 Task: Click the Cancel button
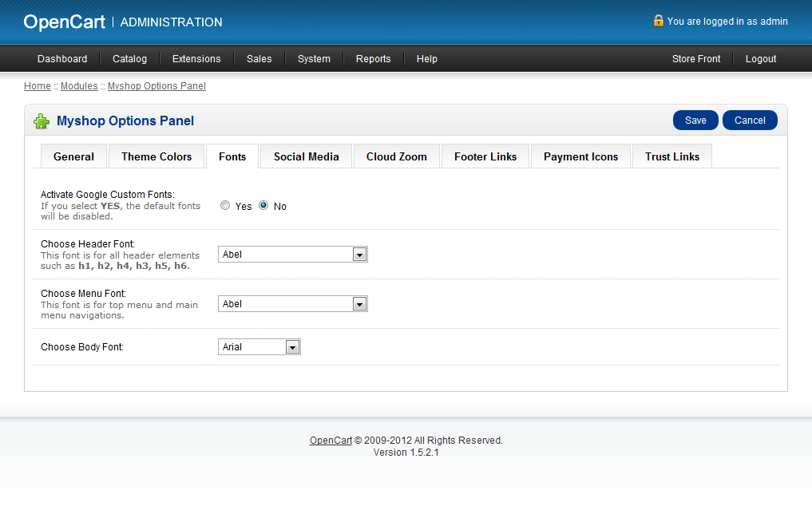[750, 121]
